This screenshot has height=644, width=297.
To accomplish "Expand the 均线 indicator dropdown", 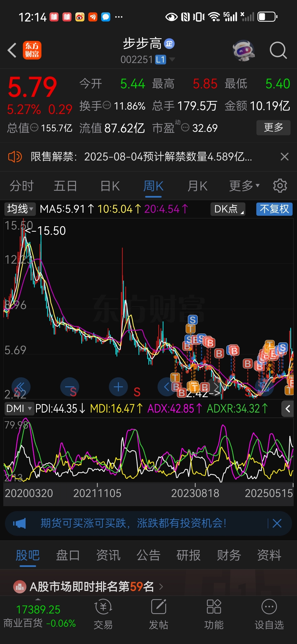I will pyautogui.click(x=20, y=209).
